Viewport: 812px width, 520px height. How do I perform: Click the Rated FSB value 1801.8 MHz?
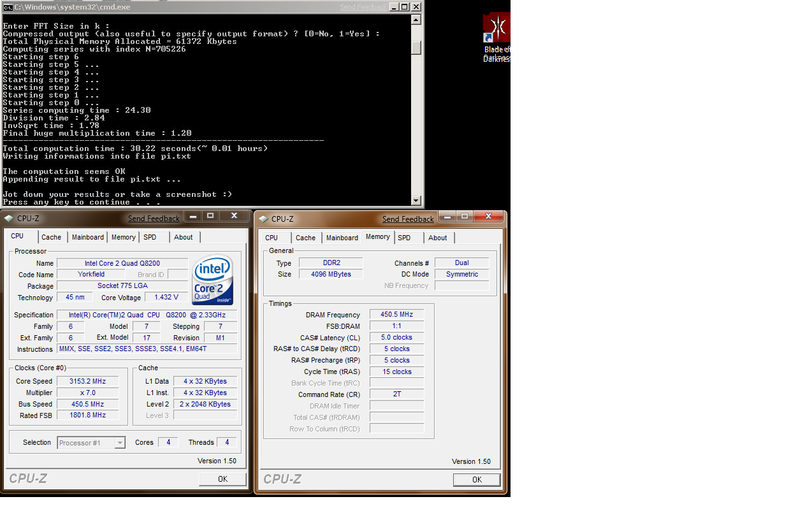click(88, 415)
